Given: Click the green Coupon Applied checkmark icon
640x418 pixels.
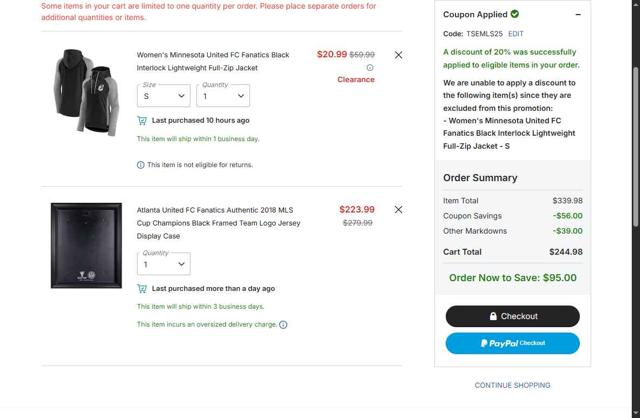Looking at the screenshot, I should [515, 15].
